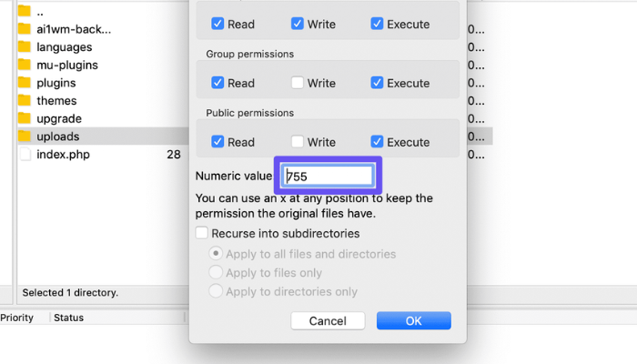Viewport: 637px width, 364px height.
Task: Click the plugins folder icon
Action: pyautogui.click(x=25, y=83)
